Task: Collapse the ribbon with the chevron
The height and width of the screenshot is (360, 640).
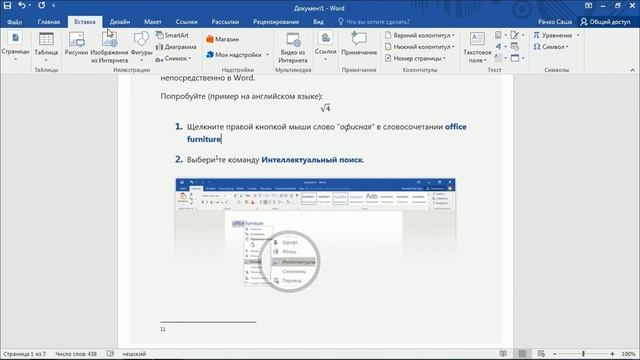Action: [633, 70]
